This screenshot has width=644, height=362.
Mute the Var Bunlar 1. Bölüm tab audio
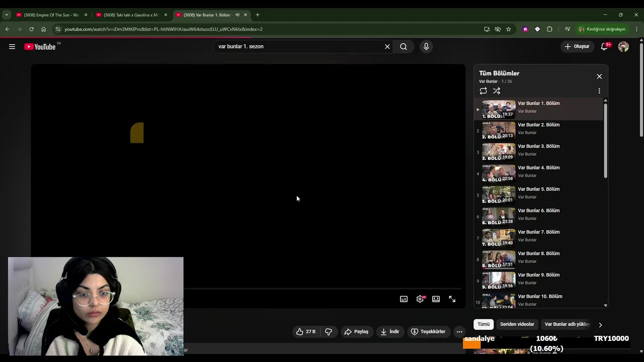[x=237, y=15]
